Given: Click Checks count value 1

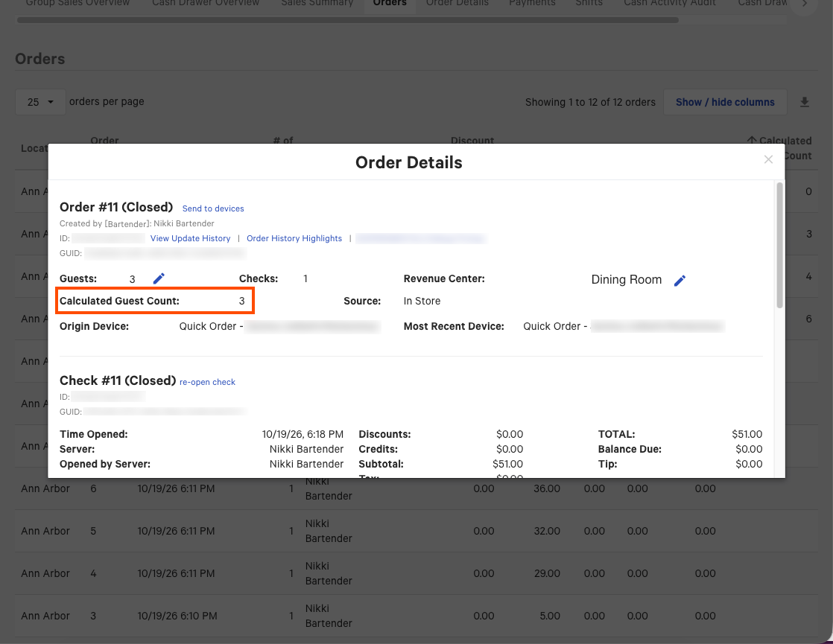Looking at the screenshot, I should 305,278.
